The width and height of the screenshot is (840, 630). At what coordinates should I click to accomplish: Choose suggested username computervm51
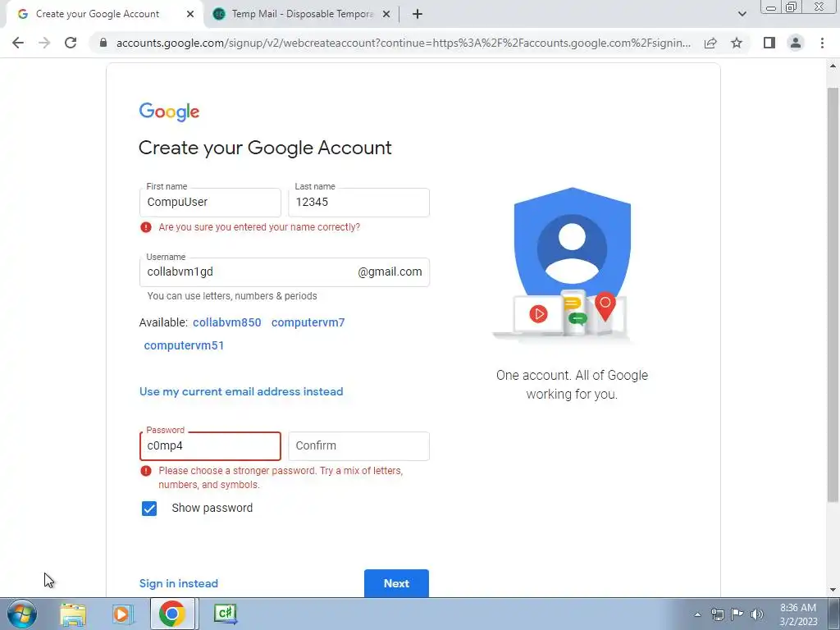184,345
